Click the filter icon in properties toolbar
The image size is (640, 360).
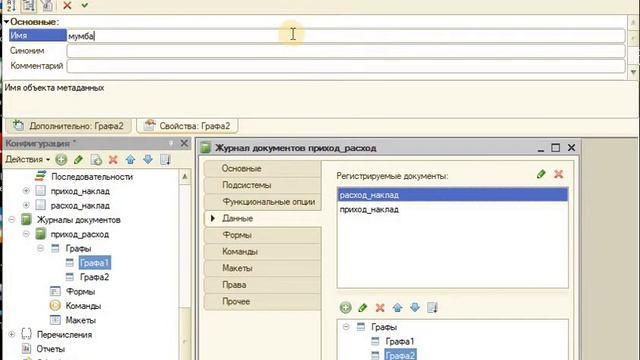pos(47,5)
